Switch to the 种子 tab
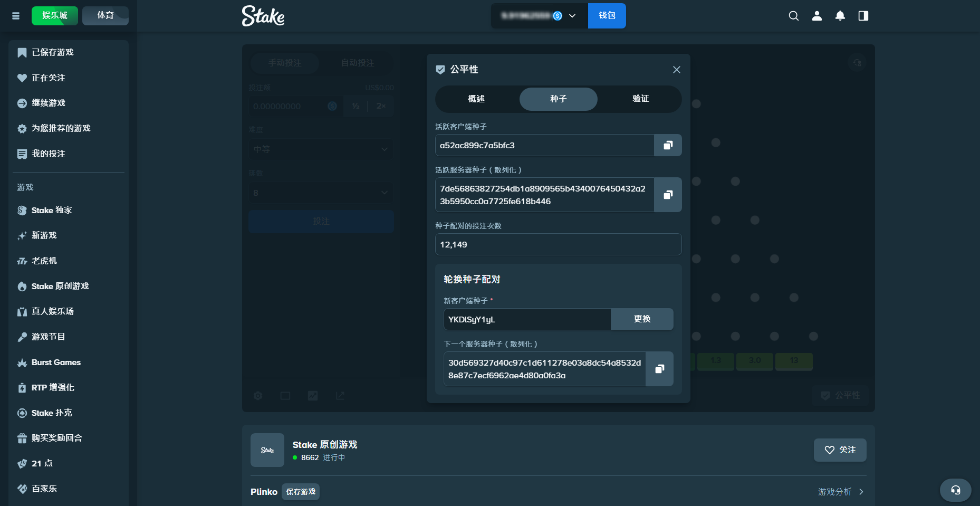 click(559, 99)
